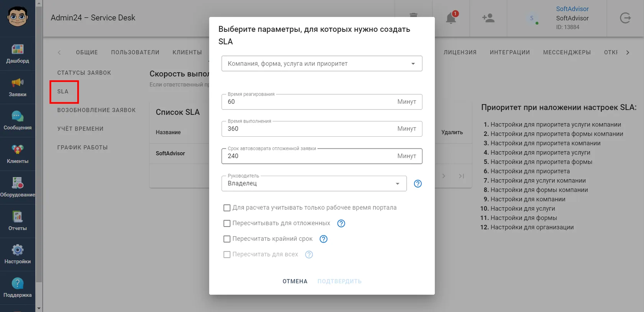This screenshot has width=644, height=312.
Task: Open SoftAdvisor row in SLA list
Action: pos(170,154)
